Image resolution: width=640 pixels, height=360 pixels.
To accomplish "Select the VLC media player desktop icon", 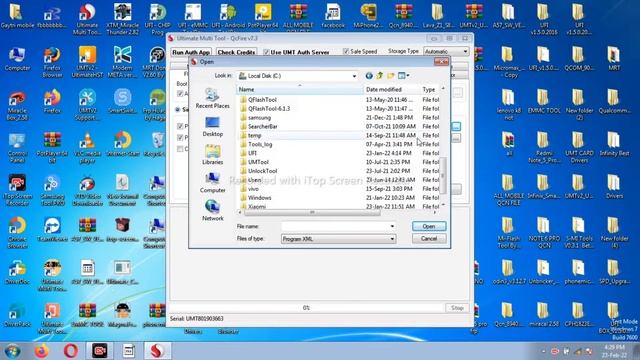I will coord(87,148).
